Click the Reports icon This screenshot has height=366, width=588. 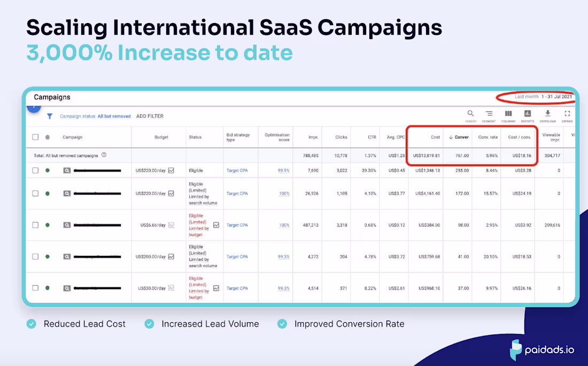click(x=527, y=113)
